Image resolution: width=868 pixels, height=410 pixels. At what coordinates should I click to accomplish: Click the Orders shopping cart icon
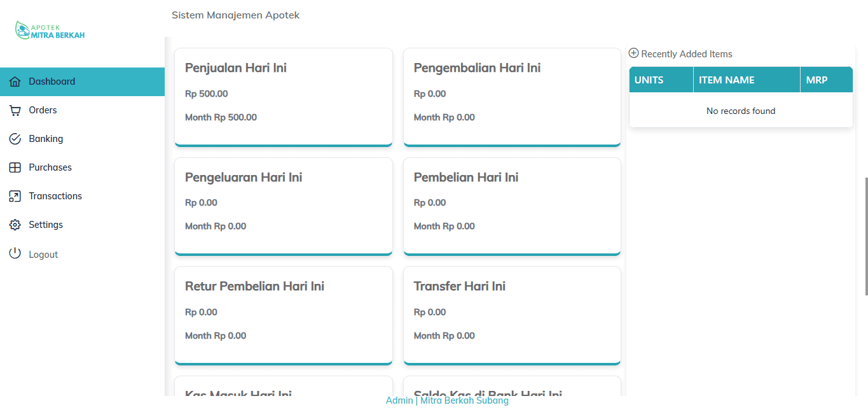point(15,111)
